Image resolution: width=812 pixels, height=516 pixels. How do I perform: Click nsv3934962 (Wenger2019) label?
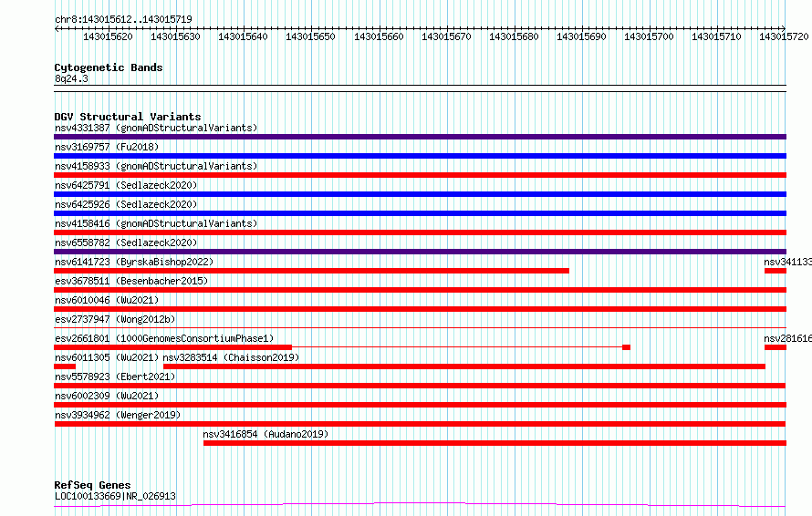(118, 415)
